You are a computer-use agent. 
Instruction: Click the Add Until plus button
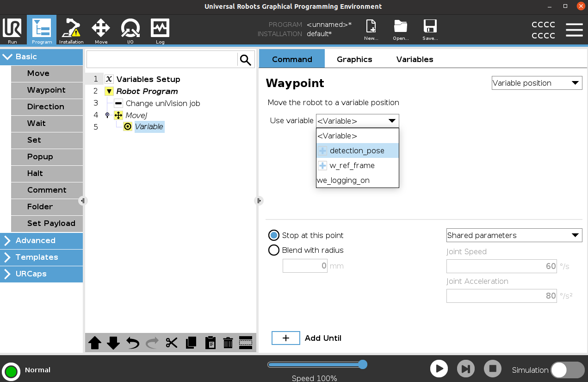click(x=286, y=338)
